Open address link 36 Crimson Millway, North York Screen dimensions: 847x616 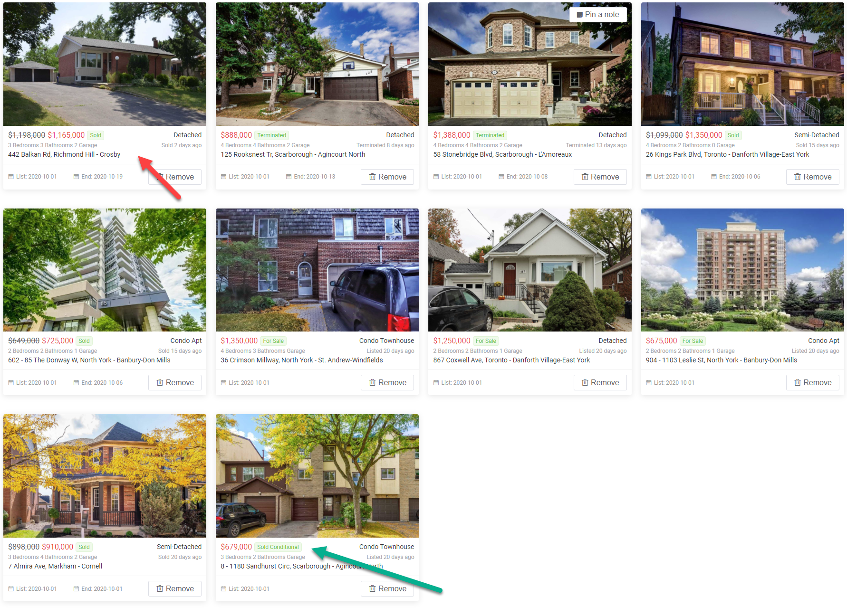[x=302, y=360]
